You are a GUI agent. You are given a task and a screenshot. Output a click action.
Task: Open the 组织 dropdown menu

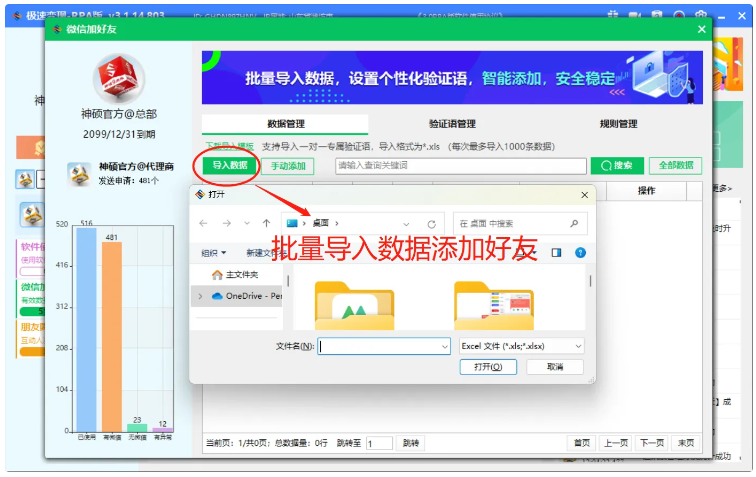pos(213,253)
